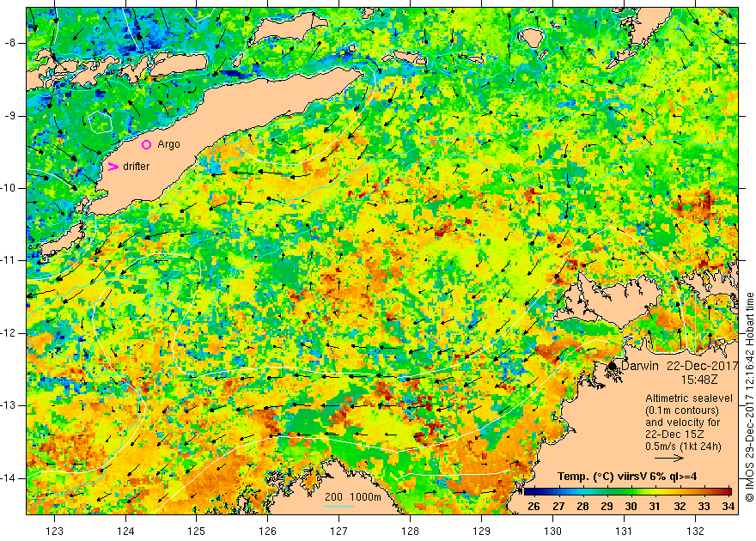Click longitude axis label 131

click(x=624, y=531)
